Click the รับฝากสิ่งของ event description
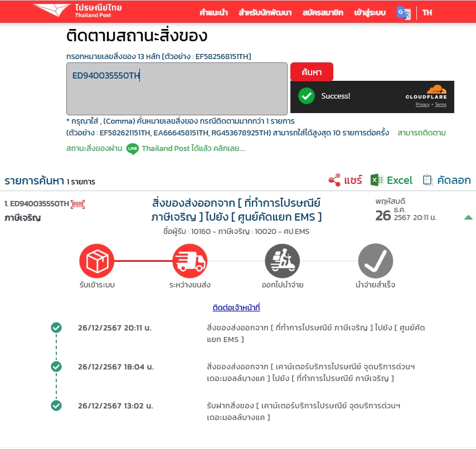Viewport: 476px width, 449px height. [304, 411]
